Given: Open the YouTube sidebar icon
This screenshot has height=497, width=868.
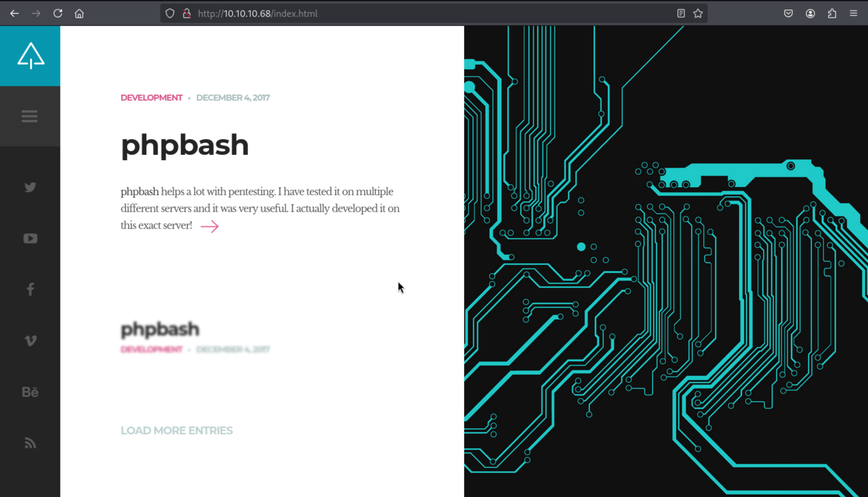Looking at the screenshot, I should click(x=30, y=238).
